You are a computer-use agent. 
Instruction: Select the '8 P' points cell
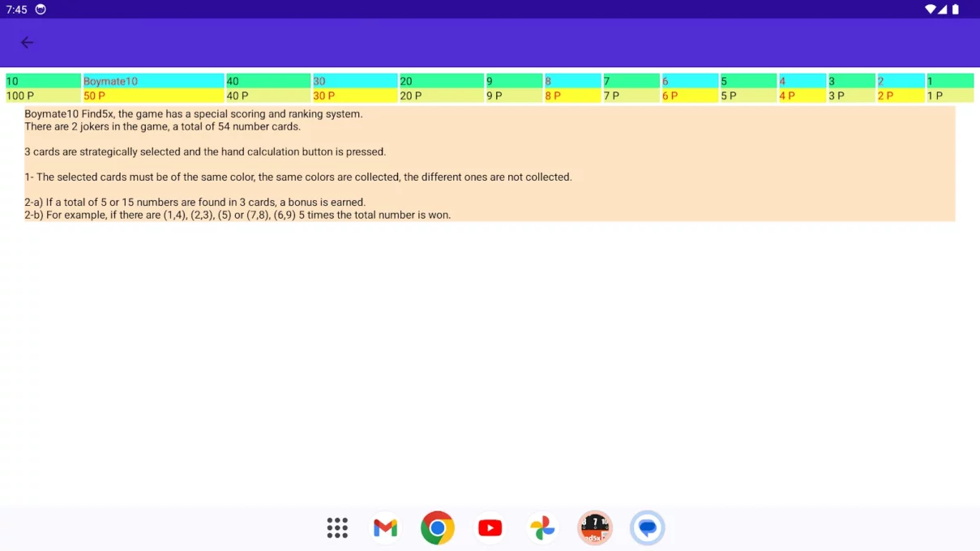573,96
